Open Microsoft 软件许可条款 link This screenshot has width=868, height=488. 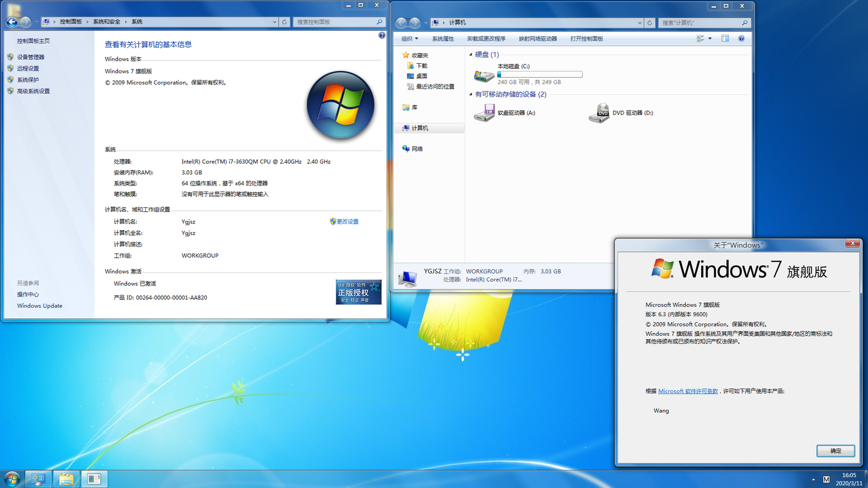pyautogui.click(x=688, y=391)
